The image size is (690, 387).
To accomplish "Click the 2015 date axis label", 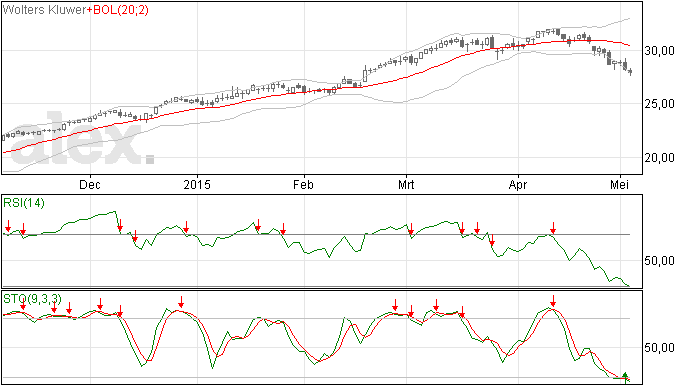I will 197,184.
